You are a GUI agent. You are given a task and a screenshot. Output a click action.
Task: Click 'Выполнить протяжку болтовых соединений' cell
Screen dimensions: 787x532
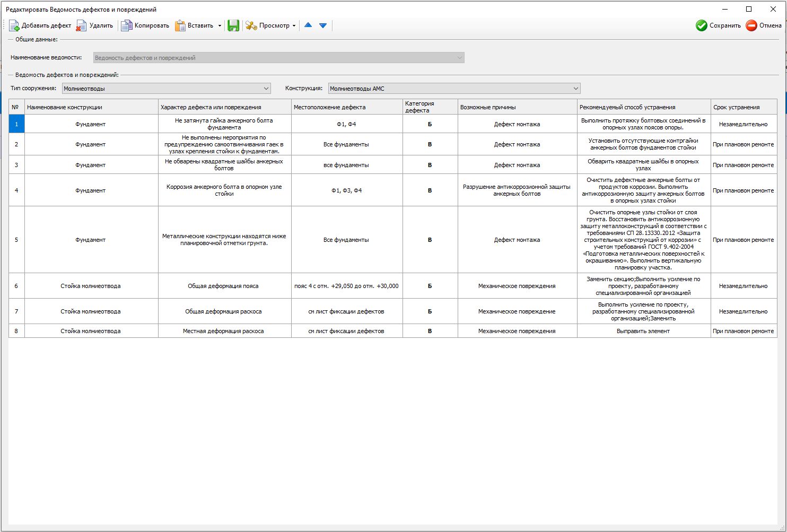pyautogui.click(x=644, y=124)
